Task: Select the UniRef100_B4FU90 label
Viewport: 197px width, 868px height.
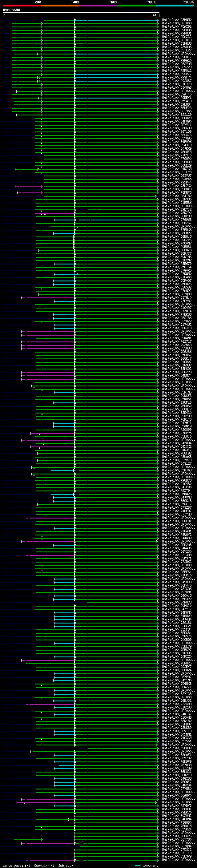Action: tap(177, 121)
